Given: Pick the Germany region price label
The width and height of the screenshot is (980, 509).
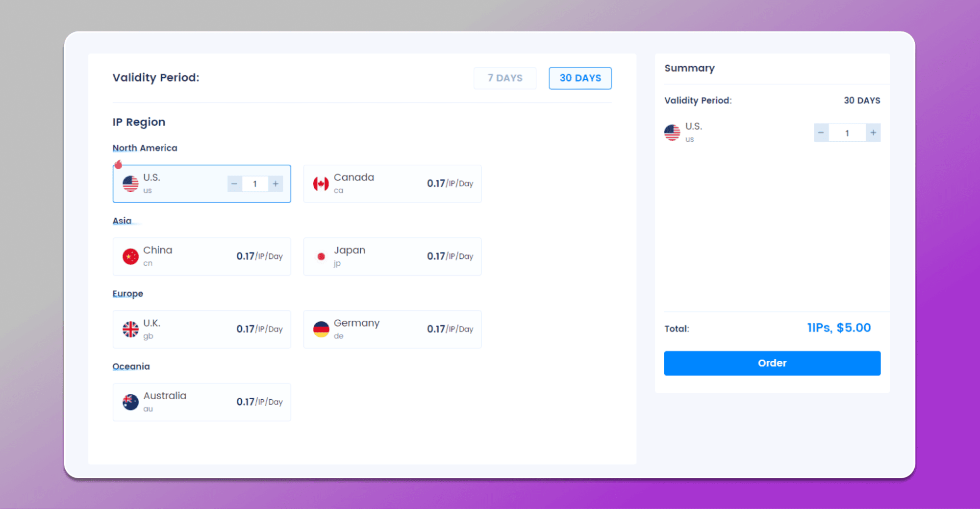Looking at the screenshot, I should click(450, 329).
